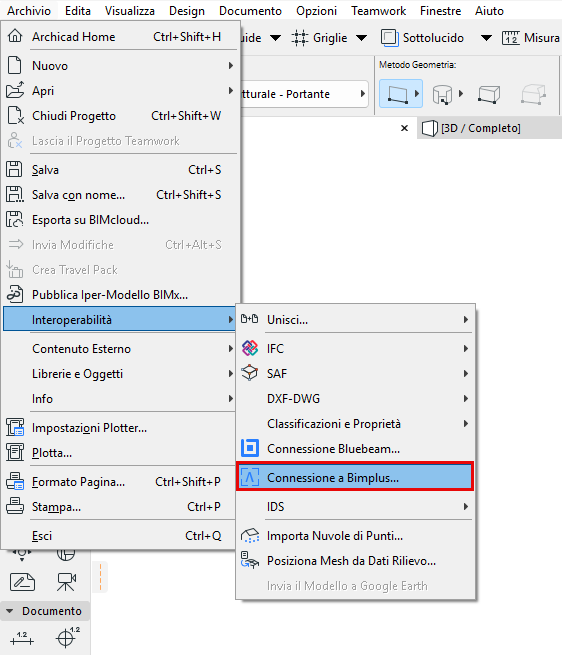Select the drawing pencil tool icon
Image resolution: width=562 pixels, height=655 pixels.
[x=22, y=582]
